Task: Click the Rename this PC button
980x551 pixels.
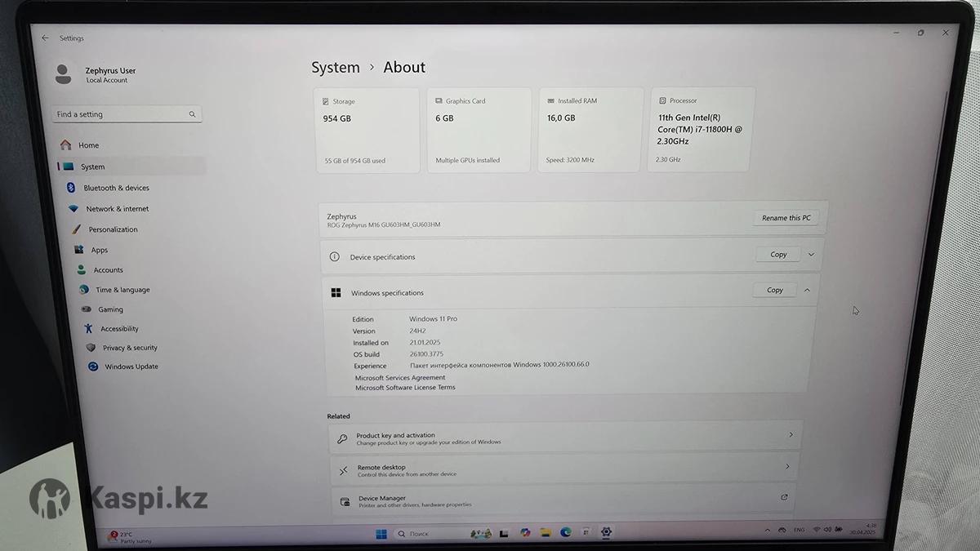Action: tap(786, 218)
